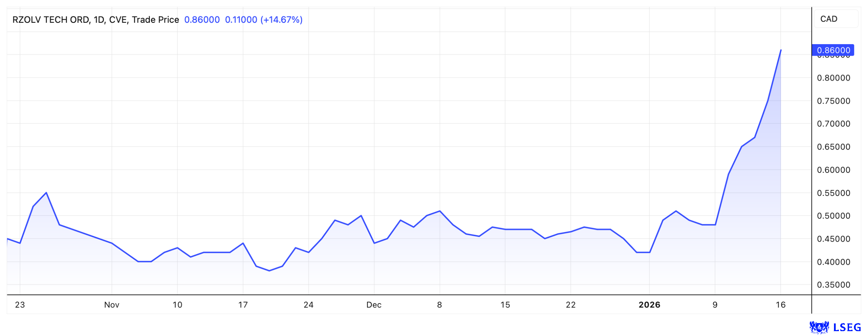Select the Nov label on the date axis
The height and width of the screenshot is (335, 868).
pos(112,305)
